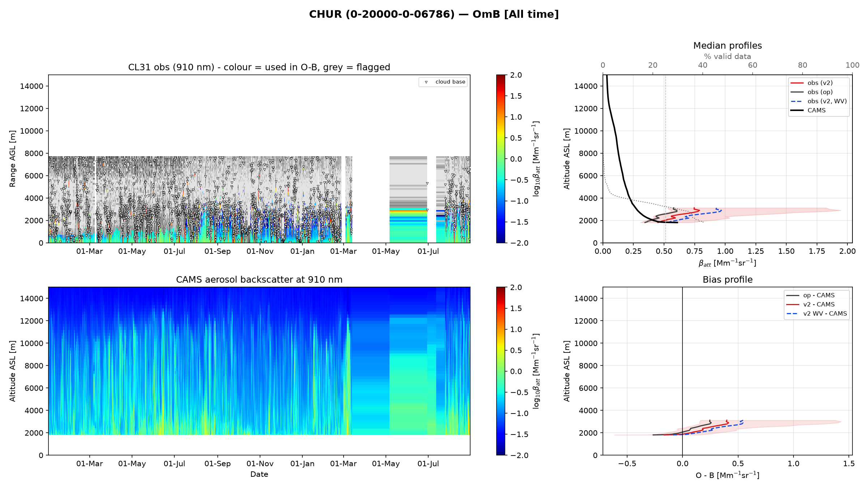The height and width of the screenshot is (488, 868).
Task: Click the "O - B" x-axis label
Action: [x=727, y=475]
